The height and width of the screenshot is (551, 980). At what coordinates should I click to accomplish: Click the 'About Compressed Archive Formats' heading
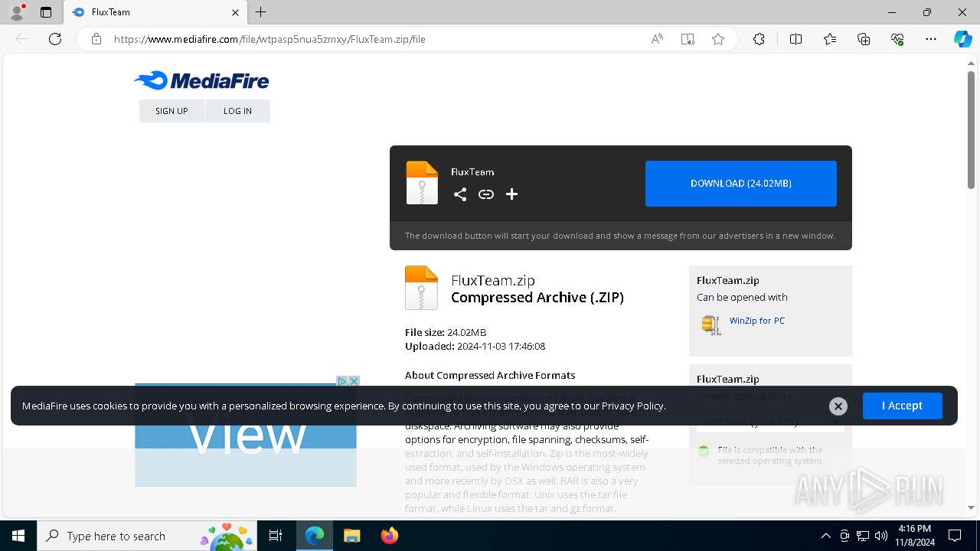click(x=490, y=375)
